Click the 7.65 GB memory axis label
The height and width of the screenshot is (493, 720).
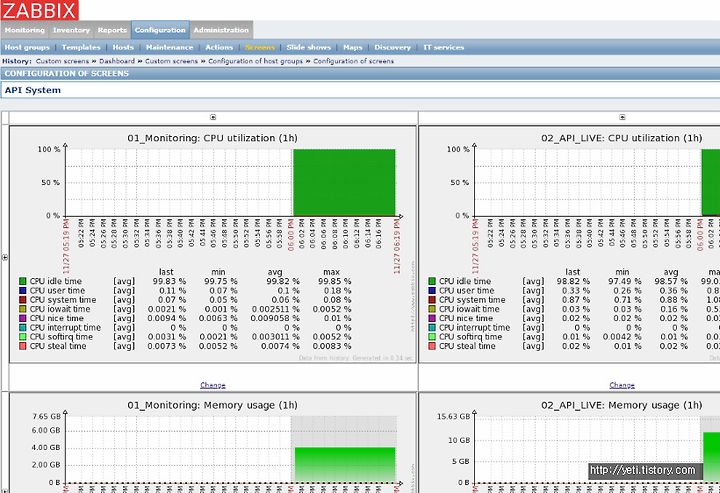click(x=46, y=416)
